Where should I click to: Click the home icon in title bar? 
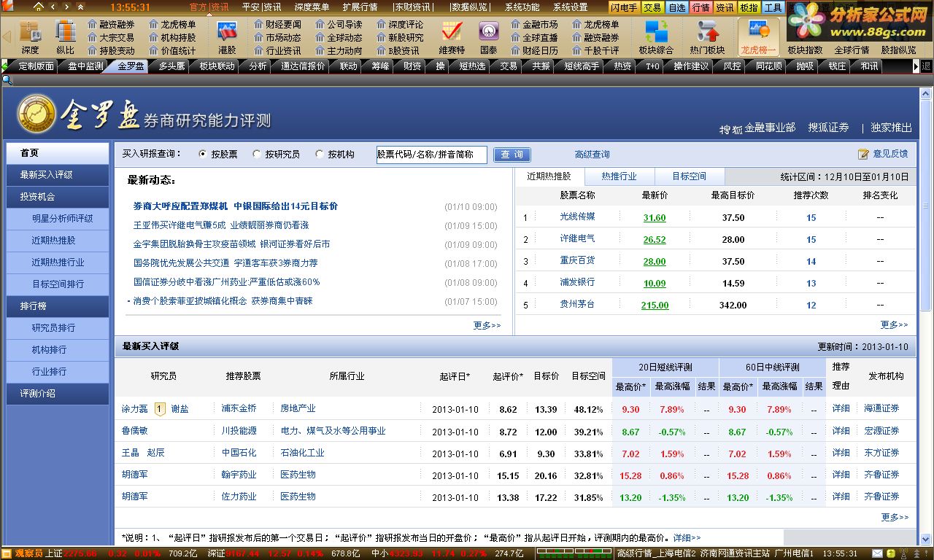(39, 7)
